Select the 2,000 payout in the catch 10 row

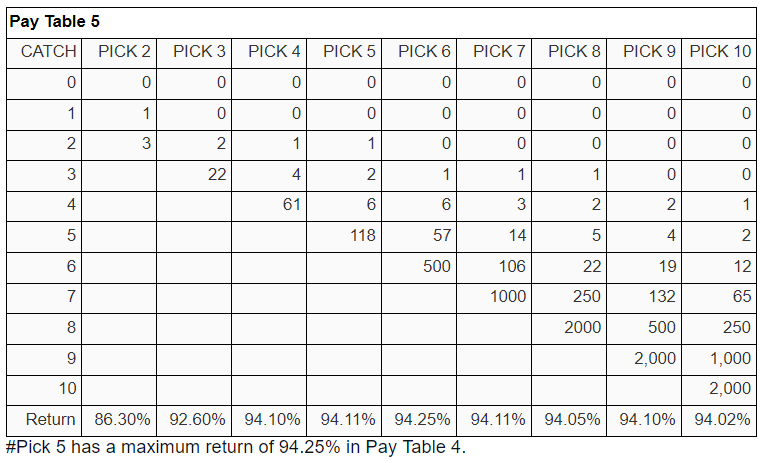coord(730,389)
